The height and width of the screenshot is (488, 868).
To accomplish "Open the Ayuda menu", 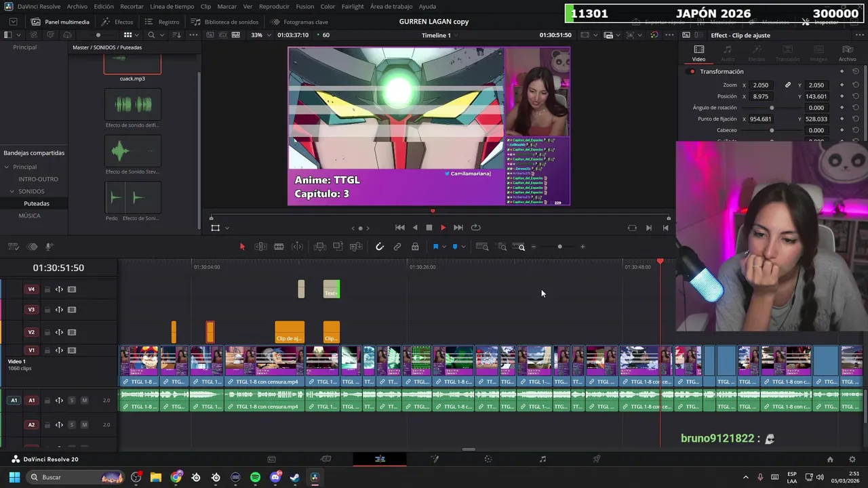I will point(428,6).
